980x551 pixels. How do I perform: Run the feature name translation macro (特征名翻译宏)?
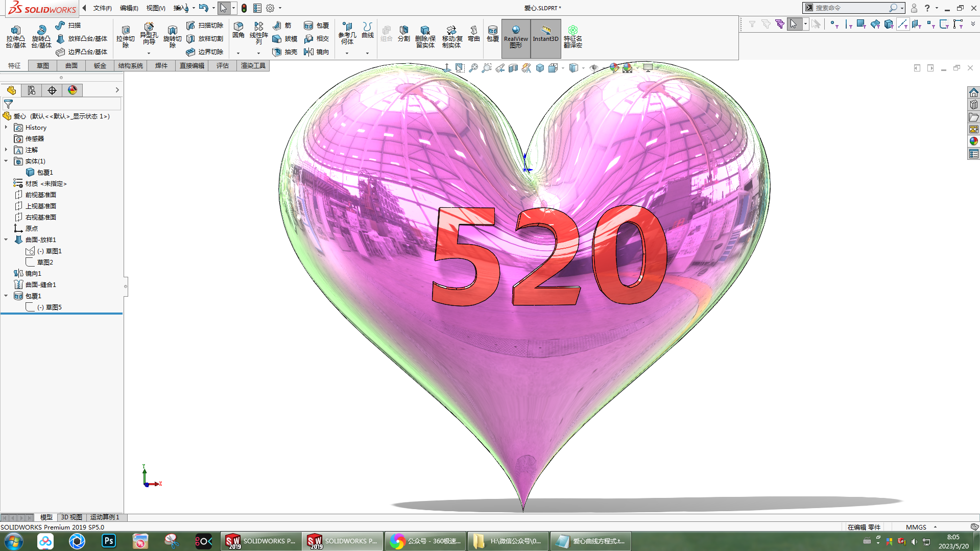(573, 37)
